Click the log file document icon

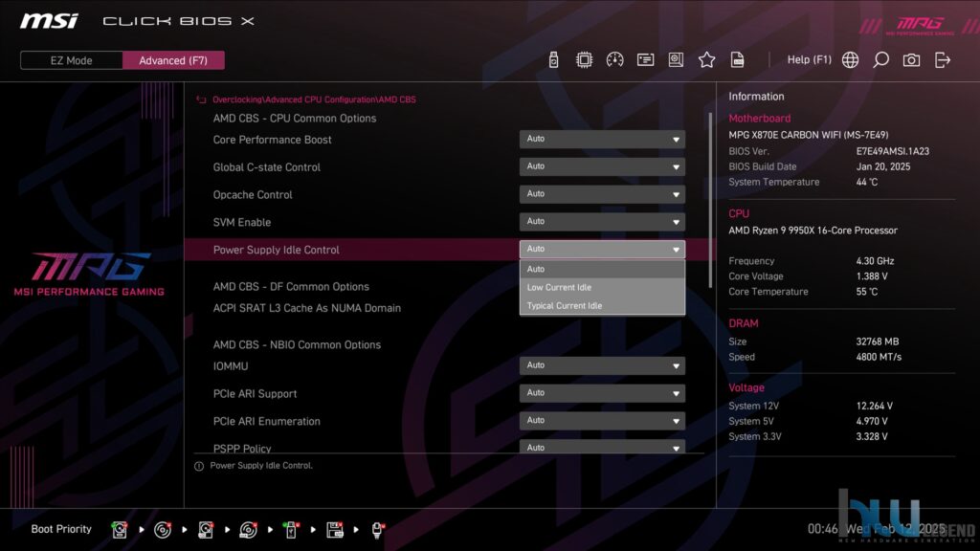737,60
